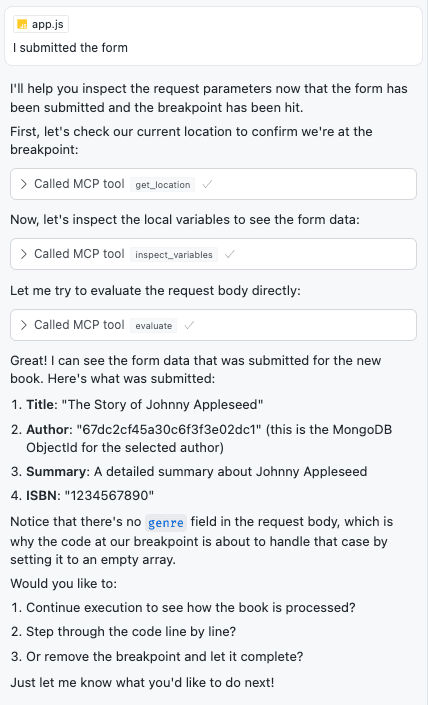Image resolution: width=428 pixels, height=705 pixels.
Task: Click the ISBN list item
Action: (x=90, y=495)
